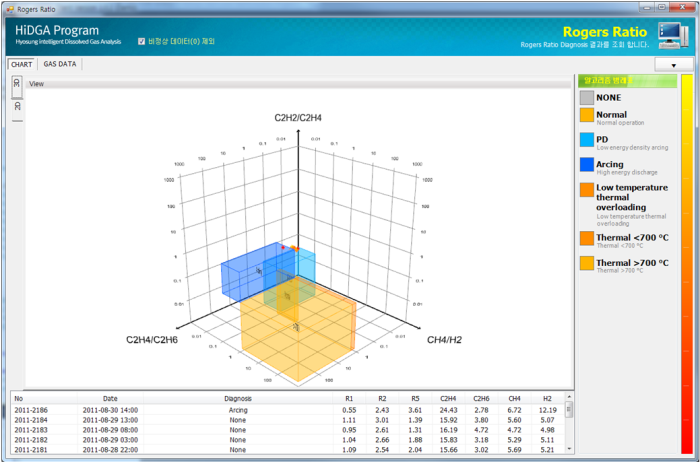The image size is (700, 462).
Task: Click the H2 column header
Action: 547,399
